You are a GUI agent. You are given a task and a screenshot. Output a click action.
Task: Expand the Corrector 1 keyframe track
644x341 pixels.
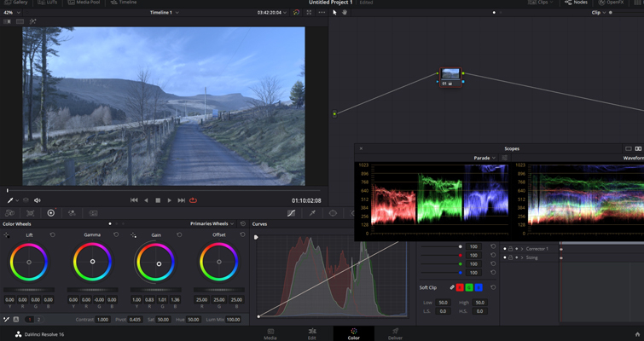tap(522, 249)
